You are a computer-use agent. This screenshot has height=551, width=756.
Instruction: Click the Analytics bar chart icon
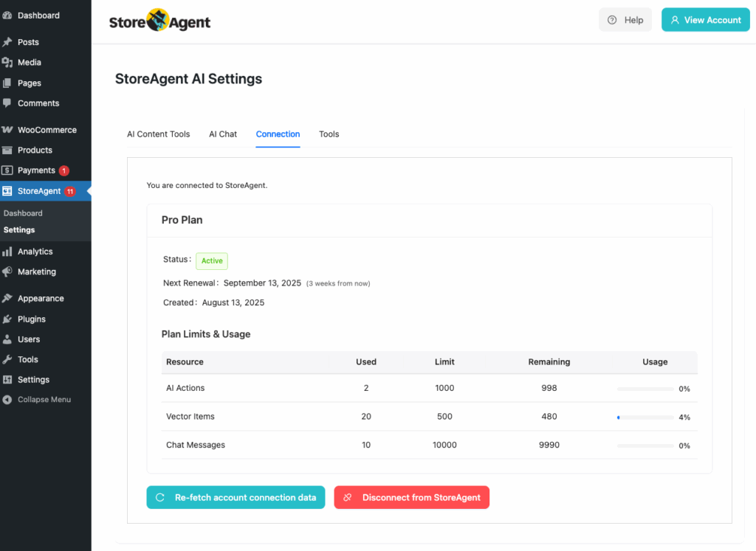(x=7, y=252)
